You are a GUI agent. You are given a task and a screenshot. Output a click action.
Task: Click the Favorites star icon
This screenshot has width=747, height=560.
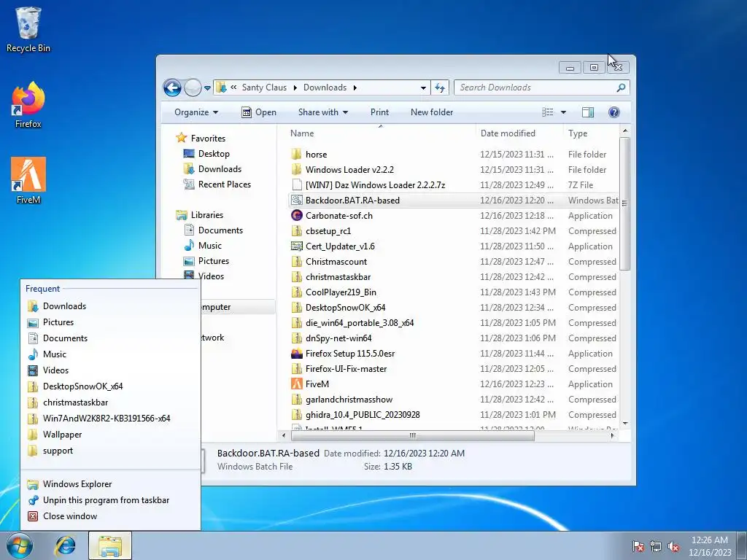tap(181, 138)
